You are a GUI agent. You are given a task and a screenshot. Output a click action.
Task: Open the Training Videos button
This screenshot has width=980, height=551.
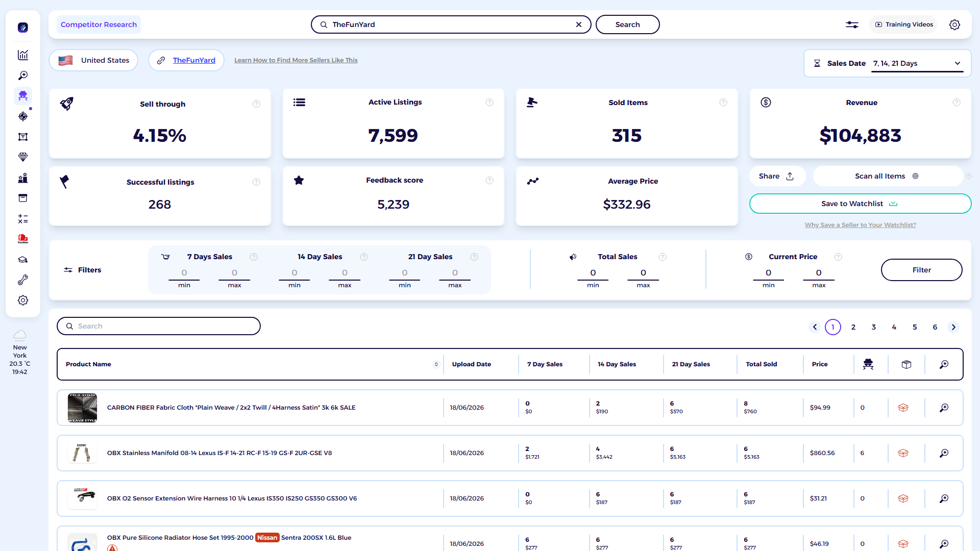(903, 24)
